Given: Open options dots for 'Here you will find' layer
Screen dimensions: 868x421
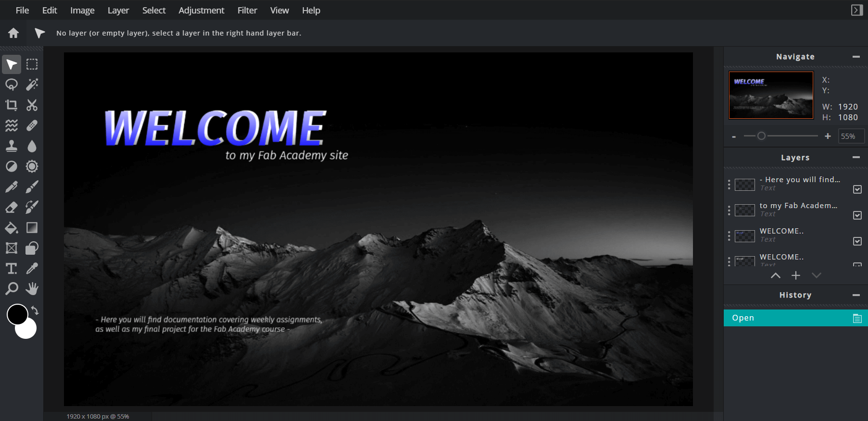Looking at the screenshot, I should (x=729, y=185).
